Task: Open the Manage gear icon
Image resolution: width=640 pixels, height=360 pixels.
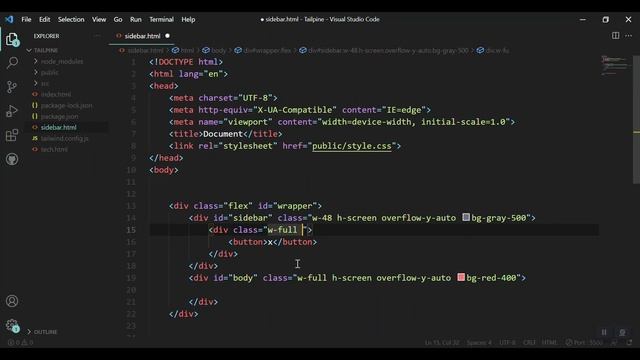Action: [12, 326]
